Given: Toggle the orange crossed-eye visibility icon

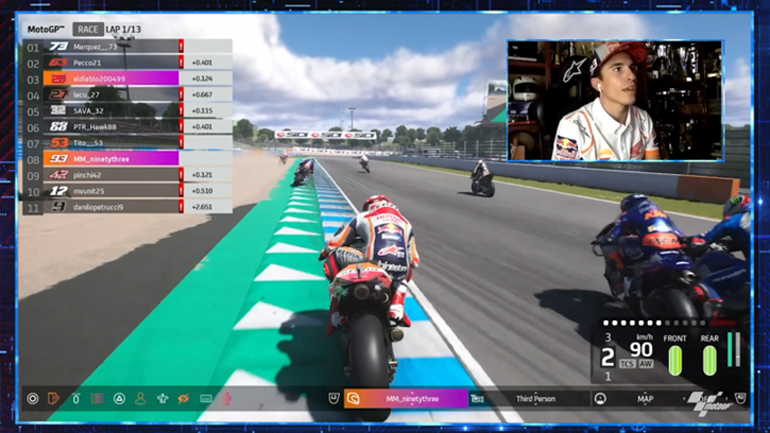Looking at the screenshot, I should (183, 398).
